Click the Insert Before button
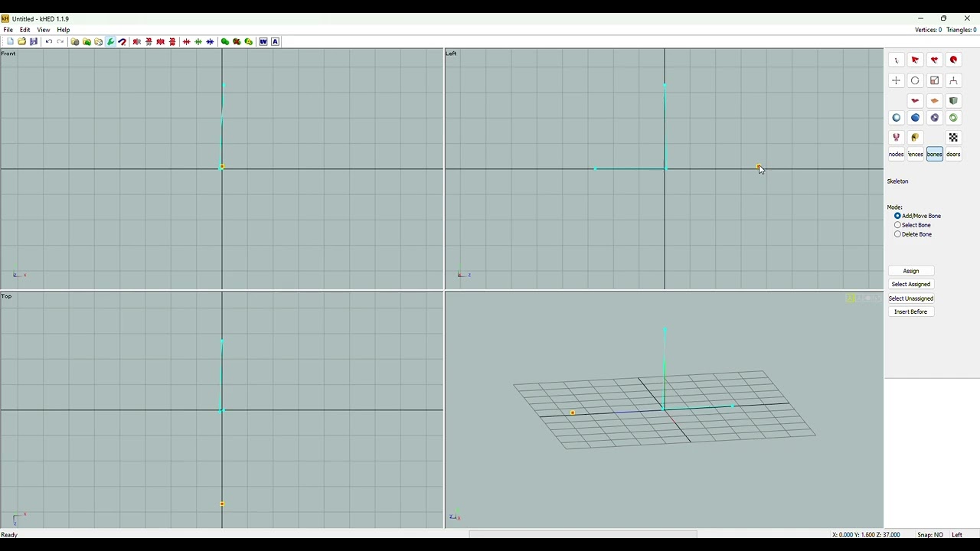The height and width of the screenshot is (551, 980). pyautogui.click(x=911, y=312)
